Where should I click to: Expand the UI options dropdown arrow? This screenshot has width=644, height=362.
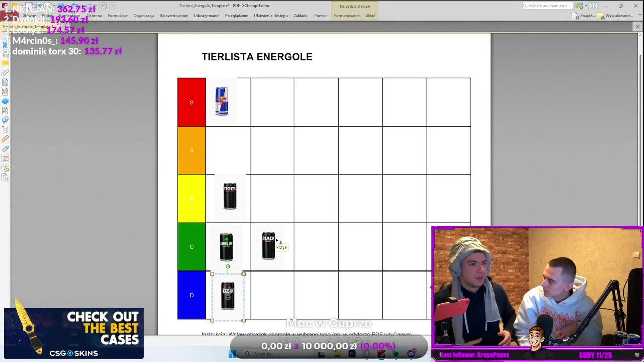586,6
